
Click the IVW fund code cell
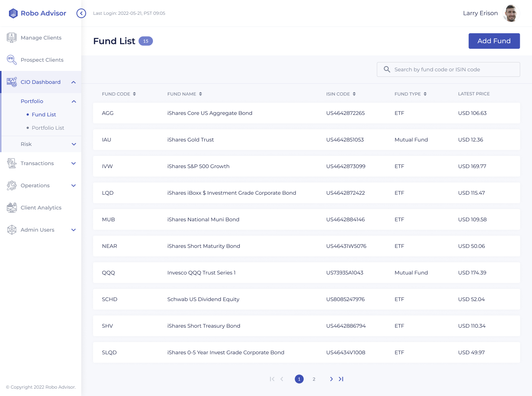(x=108, y=166)
